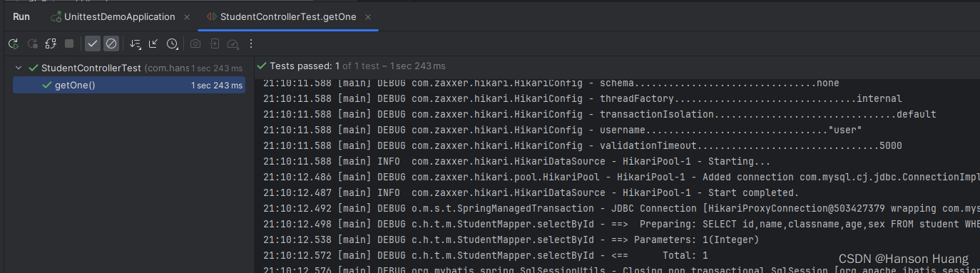Click the Rerun Failed Tests icon
The image size is (980, 273).
pyautogui.click(x=32, y=44)
